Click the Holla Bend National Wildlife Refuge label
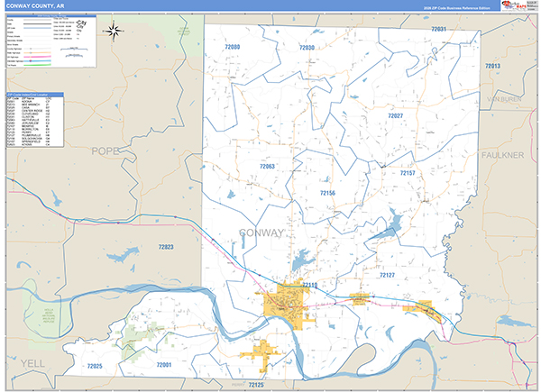Image resolution: width=541 pixels, height=392 pixels. (49, 315)
